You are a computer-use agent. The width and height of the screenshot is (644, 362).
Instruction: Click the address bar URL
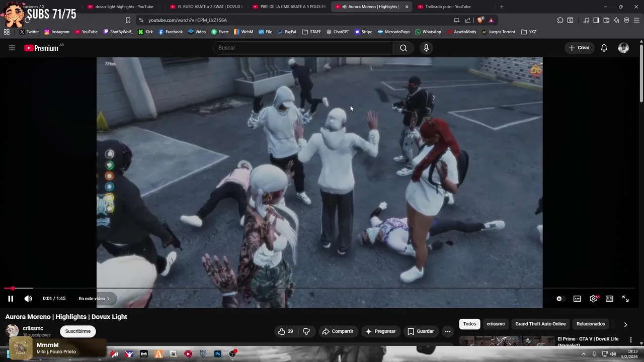coord(188,20)
